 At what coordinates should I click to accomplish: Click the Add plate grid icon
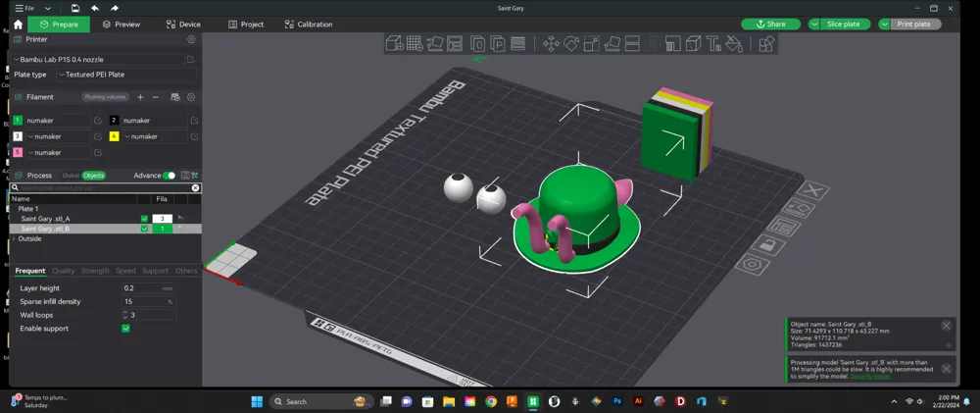click(415, 43)
